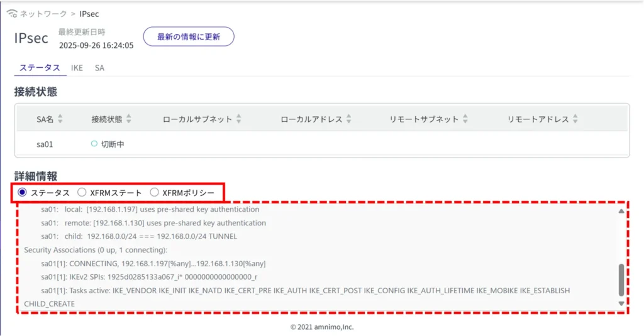This screenshot has width=644, height=336.
Task: Go to ネットワーク breadcrumb link
Action: click(x=43, y=13)
